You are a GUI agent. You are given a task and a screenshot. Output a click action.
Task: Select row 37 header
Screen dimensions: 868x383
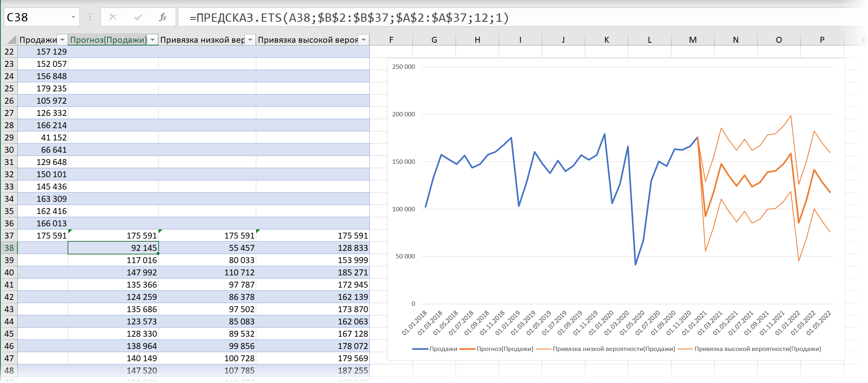[x=9, y=235]
